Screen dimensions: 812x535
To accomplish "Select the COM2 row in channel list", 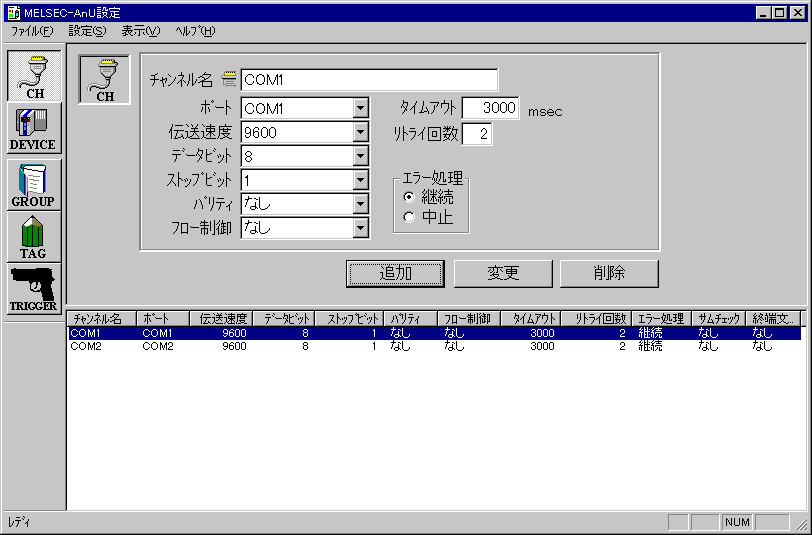I will pos(434,346).
